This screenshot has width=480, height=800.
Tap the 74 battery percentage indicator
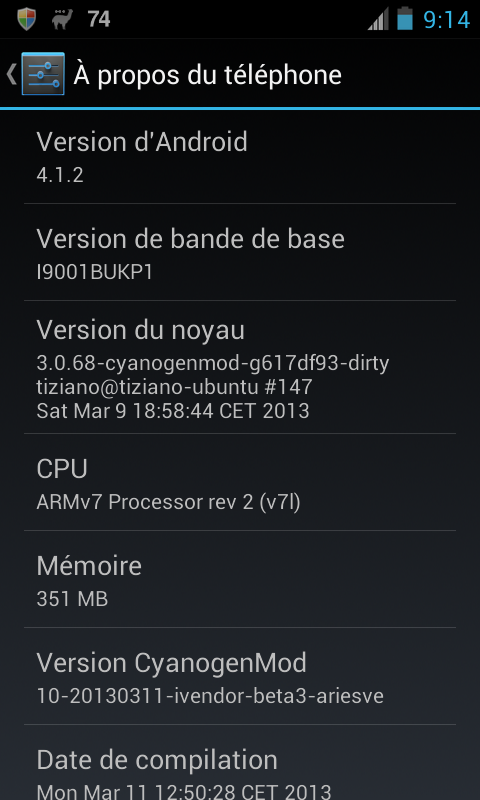click(98, 19)
